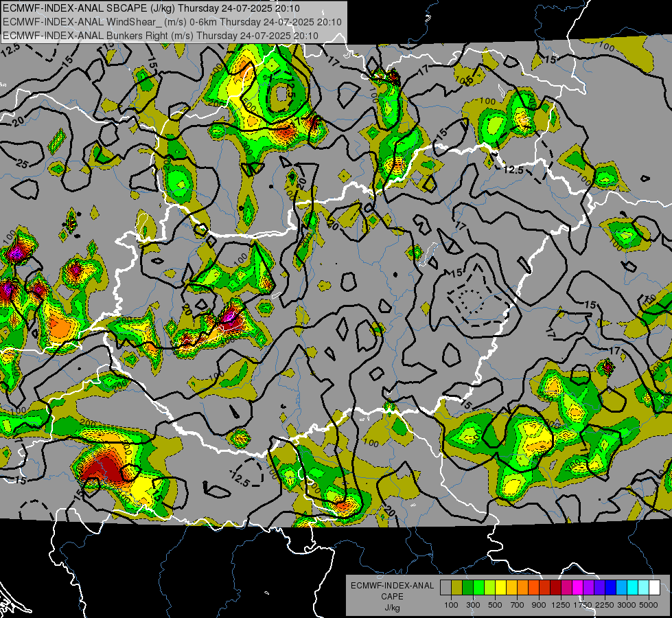Click the 1750 tick label in legend

[583, 605]
